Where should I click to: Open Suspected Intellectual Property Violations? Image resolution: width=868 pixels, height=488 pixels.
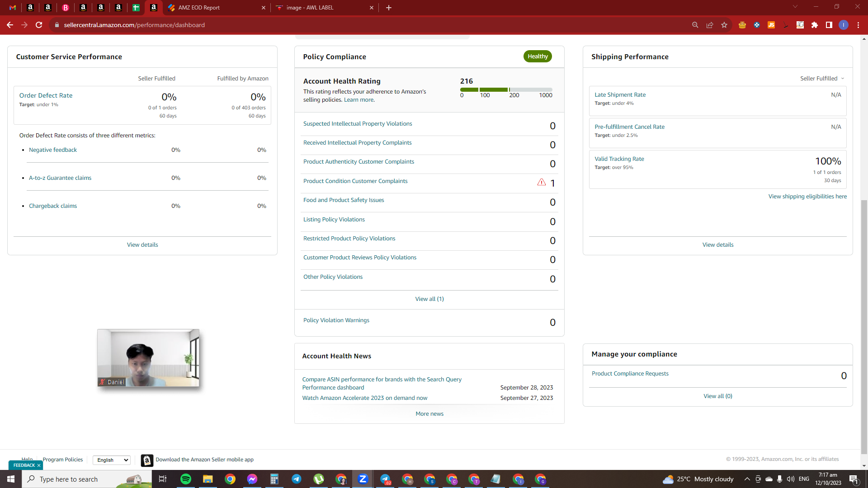tap(358, 124)
